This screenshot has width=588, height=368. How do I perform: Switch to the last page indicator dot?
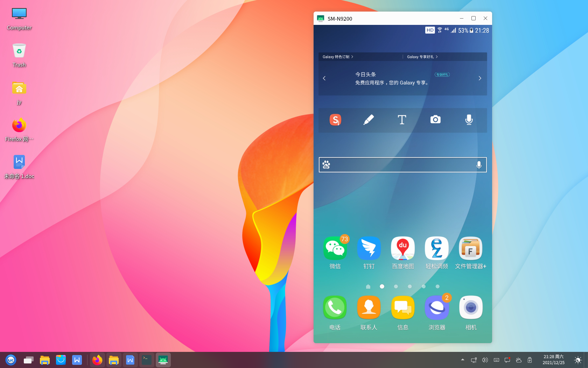[x=437, y=286]
